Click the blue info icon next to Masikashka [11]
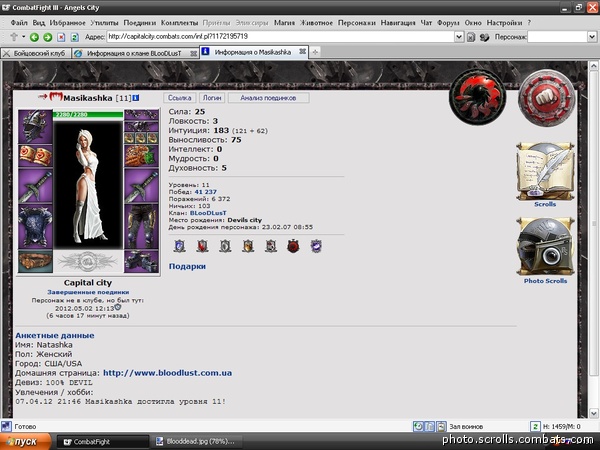This screenshot has height=450, width=600. [x=136, y=98]
